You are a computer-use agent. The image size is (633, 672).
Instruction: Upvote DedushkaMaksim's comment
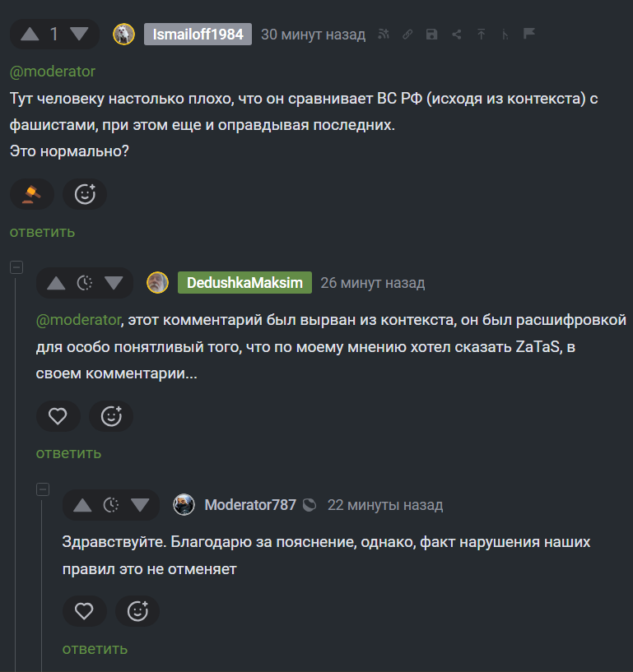(x=56, y=283)
